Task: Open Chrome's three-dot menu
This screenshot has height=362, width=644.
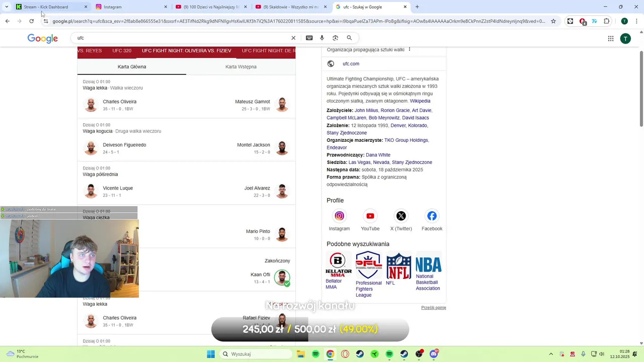Action: pos(636,21)
